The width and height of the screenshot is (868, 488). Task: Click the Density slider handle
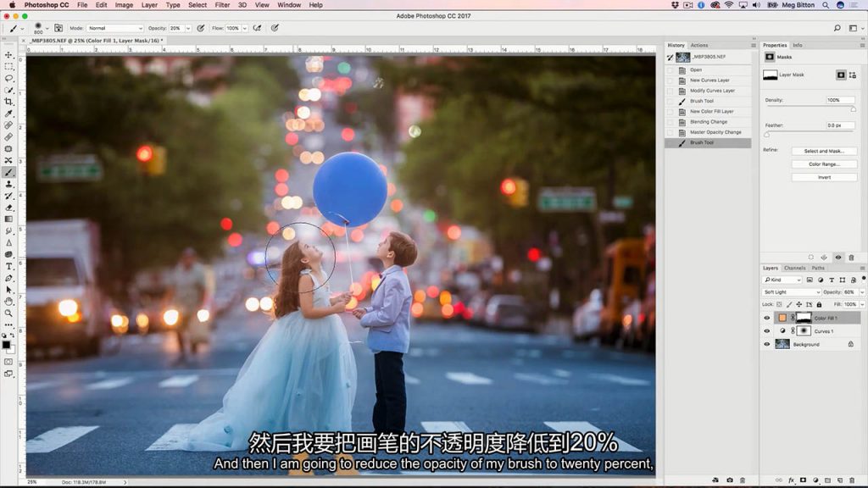coord(854,108)
